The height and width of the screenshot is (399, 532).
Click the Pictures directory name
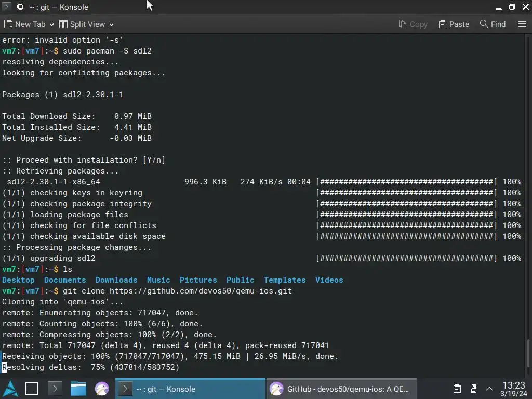[x=198, y=280]
